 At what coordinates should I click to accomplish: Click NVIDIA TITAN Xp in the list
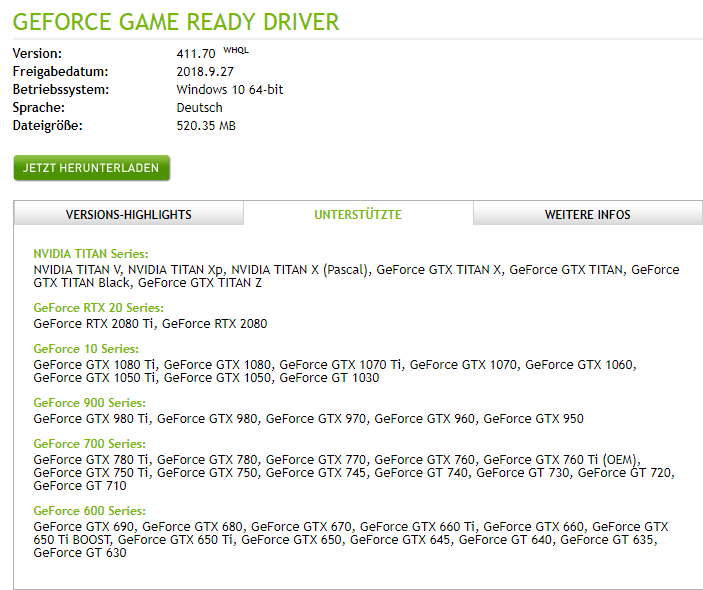175,269
